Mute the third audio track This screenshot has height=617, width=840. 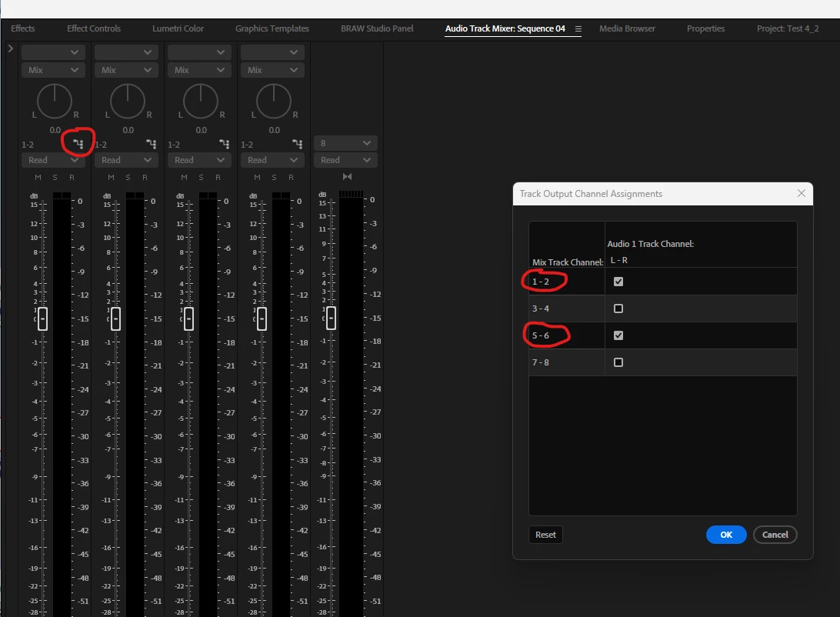click(184, 177)
